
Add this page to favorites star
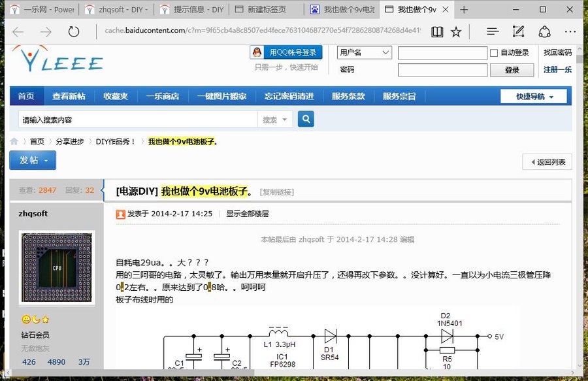455,31
